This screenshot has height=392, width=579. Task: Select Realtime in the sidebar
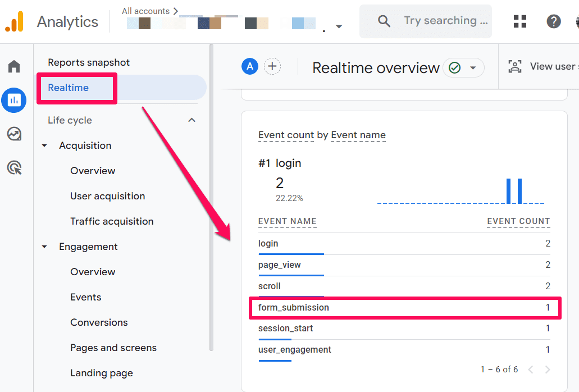click(69, 88)
